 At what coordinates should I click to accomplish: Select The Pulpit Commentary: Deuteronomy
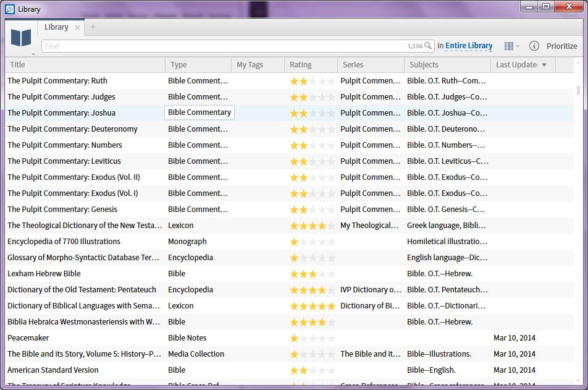click(72, 129)
